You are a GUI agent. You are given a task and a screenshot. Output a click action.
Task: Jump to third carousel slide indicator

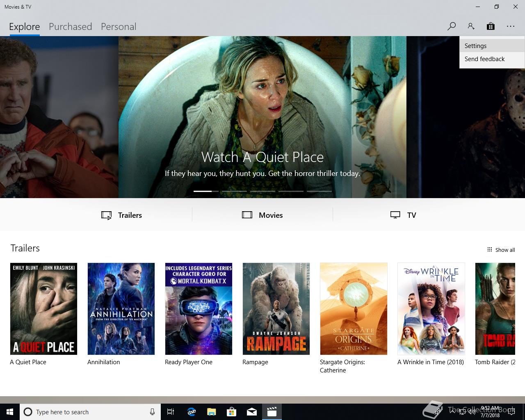point(262,191)
